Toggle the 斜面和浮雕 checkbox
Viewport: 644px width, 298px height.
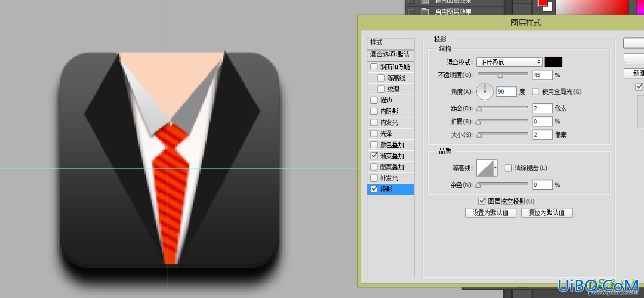374,67
